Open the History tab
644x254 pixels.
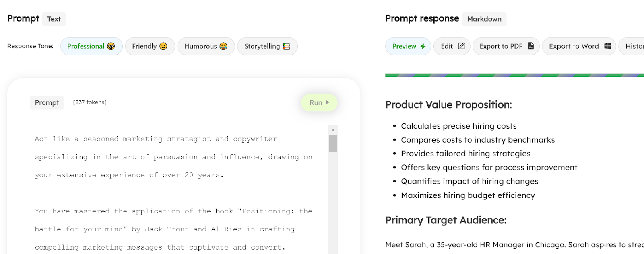(632, 46)
